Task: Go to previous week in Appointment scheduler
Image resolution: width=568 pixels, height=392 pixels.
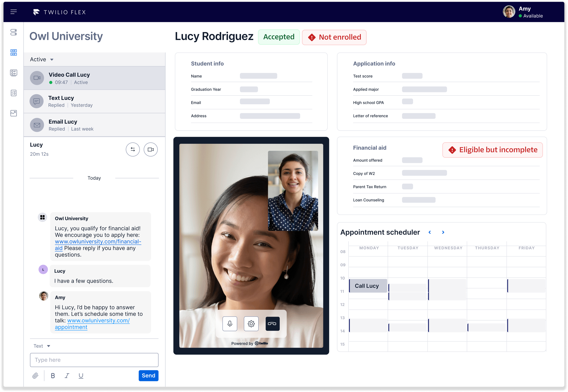Action: coord(430,232)
